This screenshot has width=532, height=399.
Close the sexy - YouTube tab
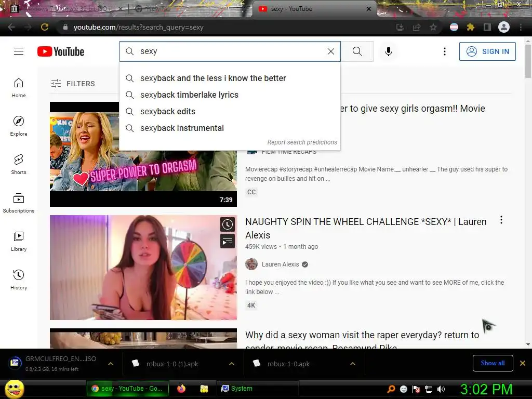click(x=369, y=9)
